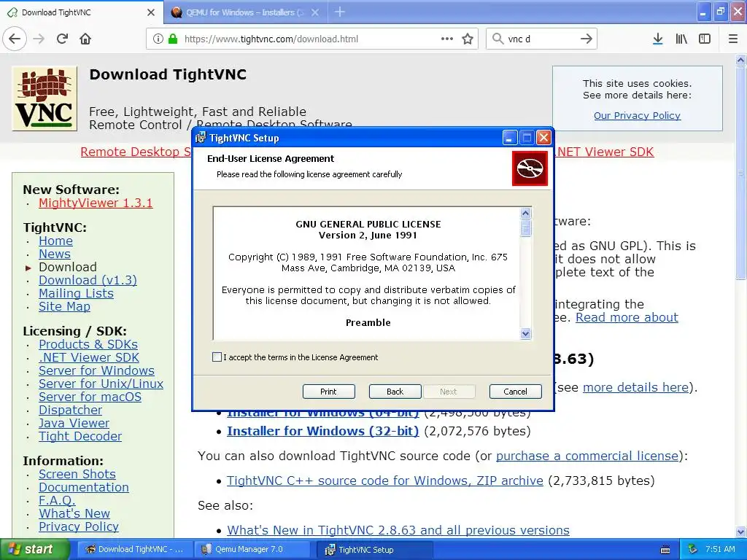Open the Firefox home page icon
Image resolution: width=747 pixels, height=560 pixels.
click(85, 39)
